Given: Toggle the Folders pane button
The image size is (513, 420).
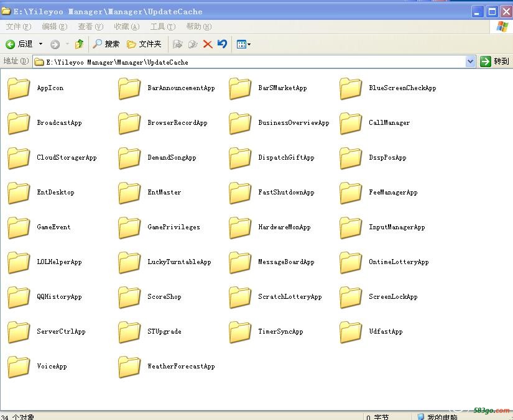Looking at the screenshot, I should pos(144,43).
